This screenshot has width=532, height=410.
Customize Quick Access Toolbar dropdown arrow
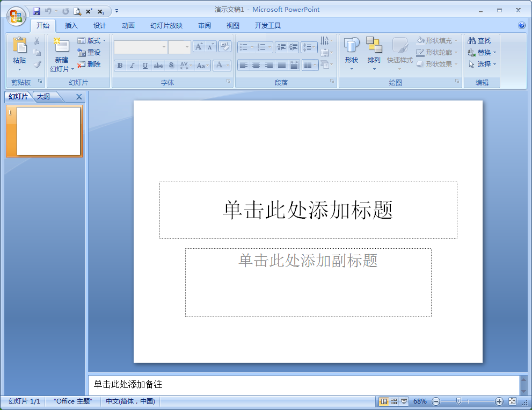[116, 11]
